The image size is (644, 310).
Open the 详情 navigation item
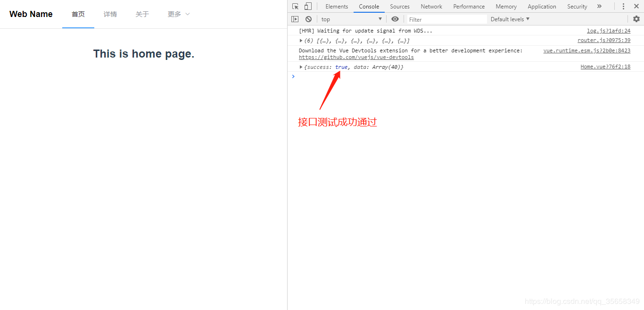pos(110,14)
